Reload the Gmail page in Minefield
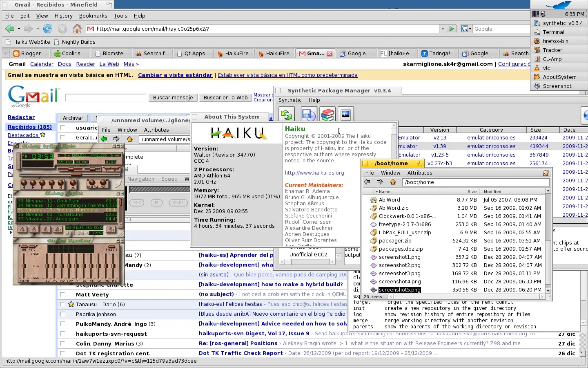This screenshot has width=588, height=368. point(48,29)
